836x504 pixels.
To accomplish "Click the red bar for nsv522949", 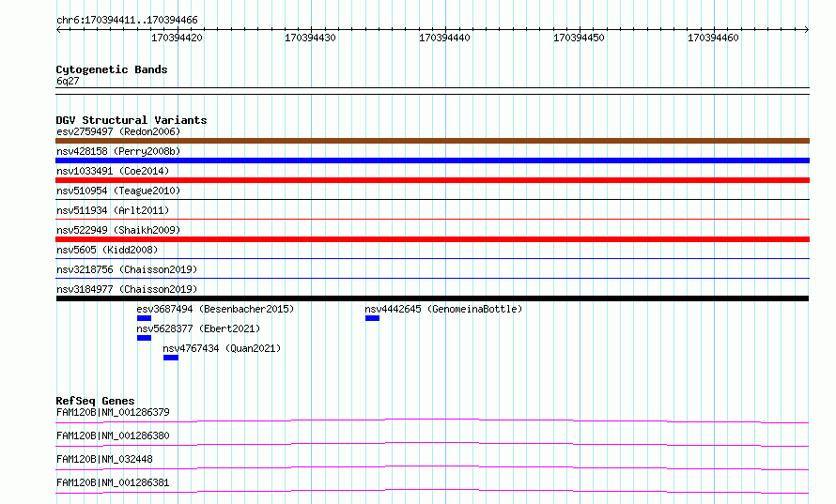I will [x=432, y=239].
